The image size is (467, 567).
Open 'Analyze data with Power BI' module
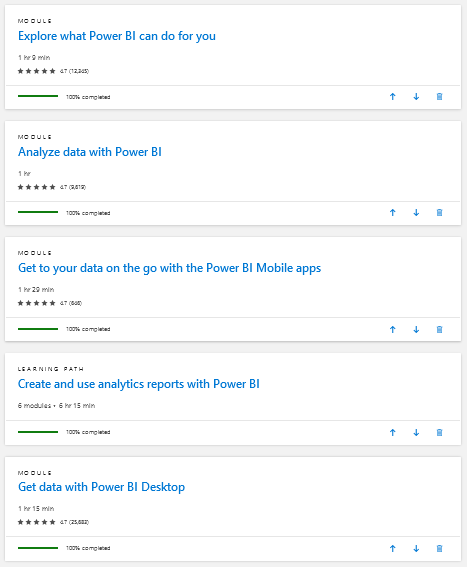tap(90, 152)
